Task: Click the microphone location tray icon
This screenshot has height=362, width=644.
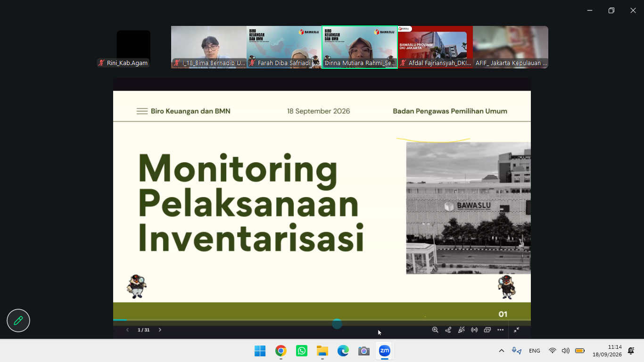Action: pos(517,351)
